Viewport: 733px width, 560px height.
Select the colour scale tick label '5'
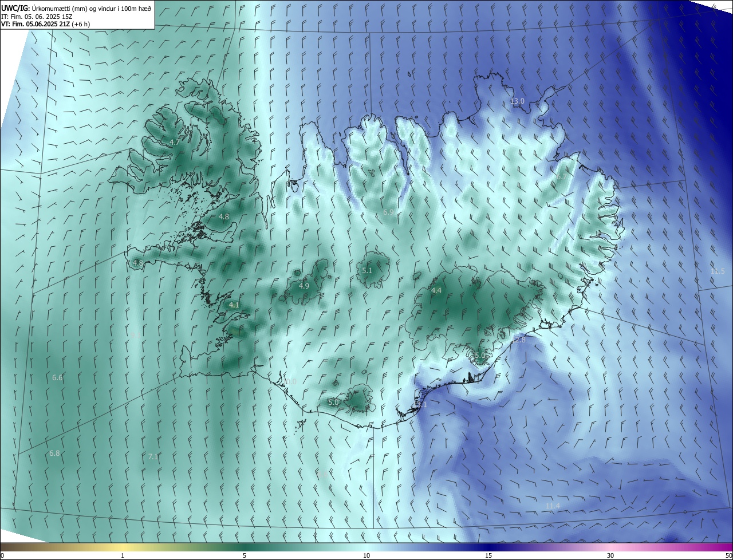point(245,556)
